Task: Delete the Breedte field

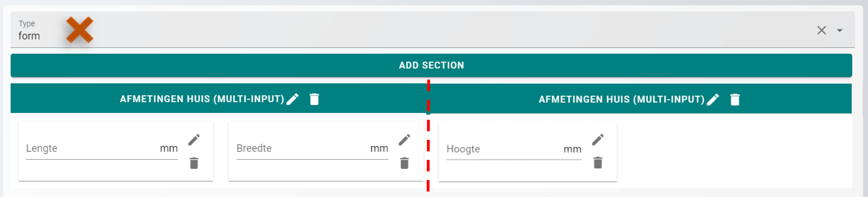Action: (404, 163)
